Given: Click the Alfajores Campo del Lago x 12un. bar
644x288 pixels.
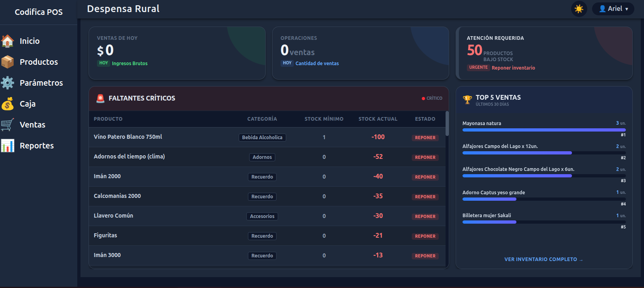Looking at the screenshot, I should tap(544, 153).
